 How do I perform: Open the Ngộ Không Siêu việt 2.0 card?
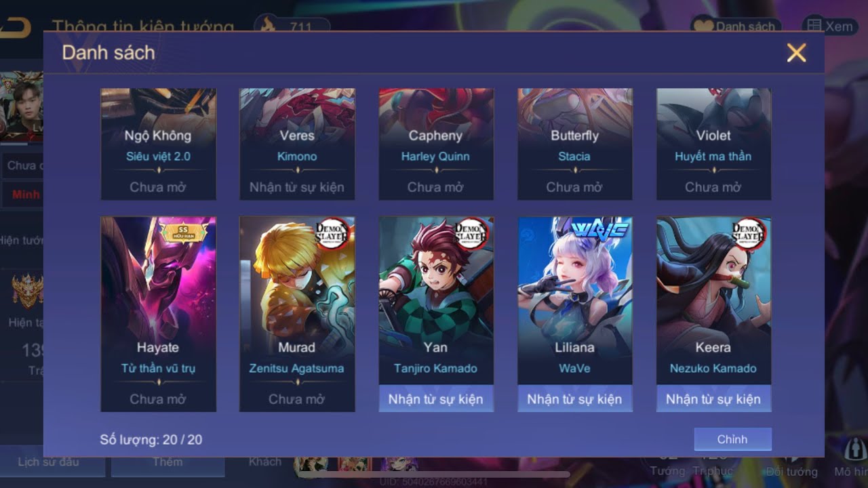coord(159,144)
